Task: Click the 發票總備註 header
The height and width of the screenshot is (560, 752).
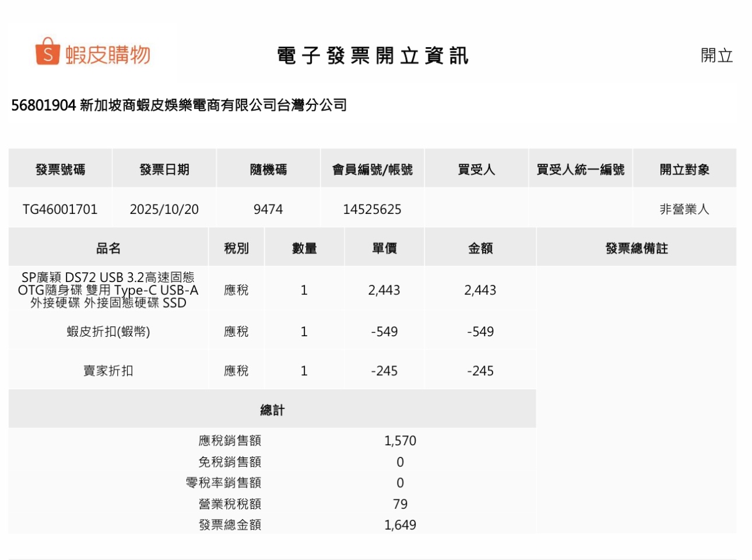Action: (636, 248)
